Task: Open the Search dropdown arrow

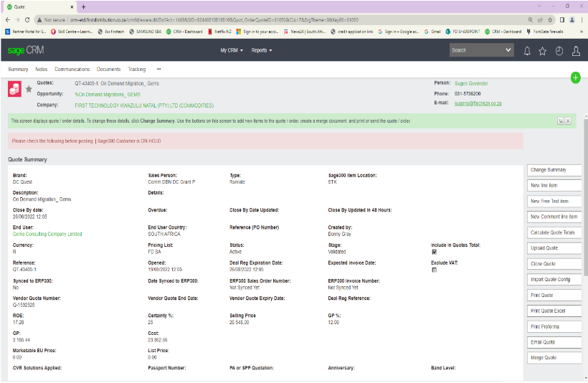Action: [x=508, y=50]
